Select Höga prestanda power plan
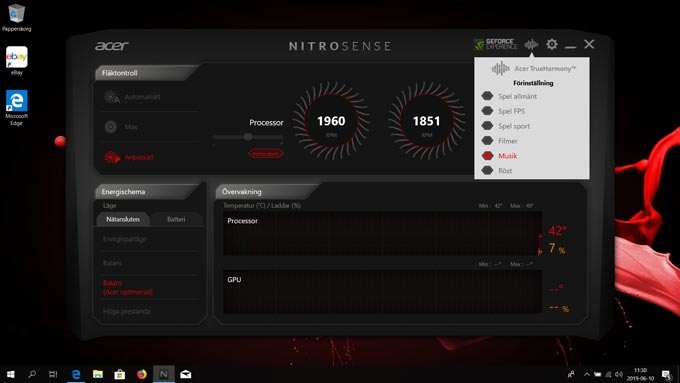This screenshot has width=680, height=383. coord(127,311)
